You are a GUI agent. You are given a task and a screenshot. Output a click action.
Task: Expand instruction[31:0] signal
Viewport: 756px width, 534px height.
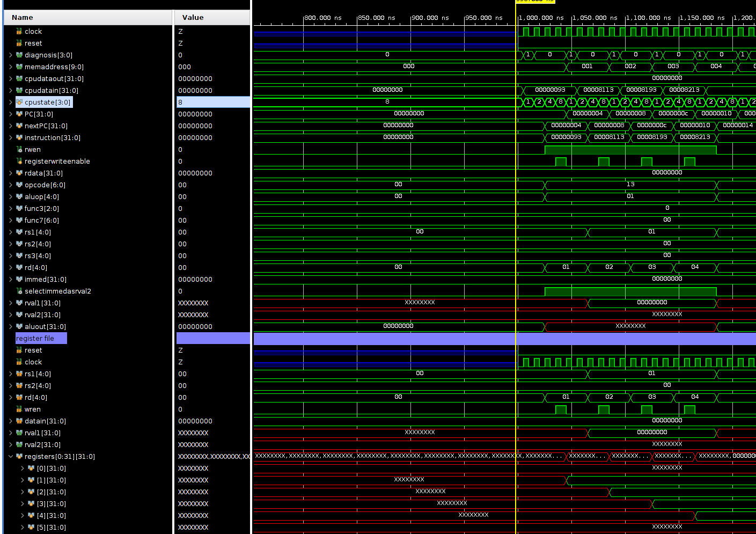[11, 137]
